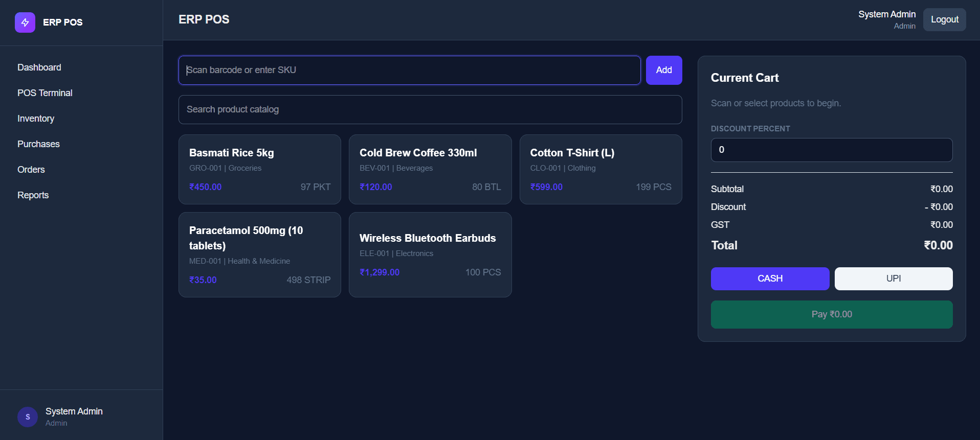980x440 pixels.
Task: Click the Subtotal row label
Action: click(727, 189)
